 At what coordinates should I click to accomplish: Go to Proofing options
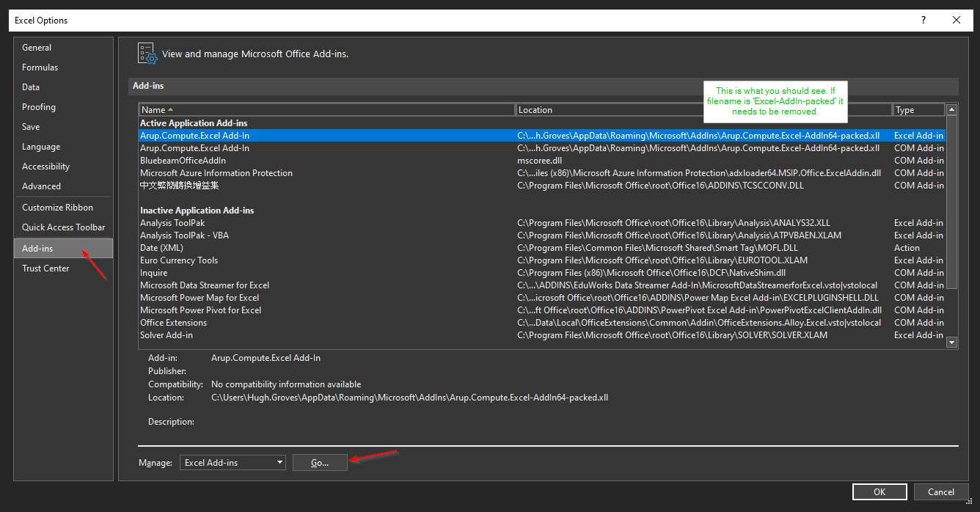pyautogui.click(x=63, y=107)
